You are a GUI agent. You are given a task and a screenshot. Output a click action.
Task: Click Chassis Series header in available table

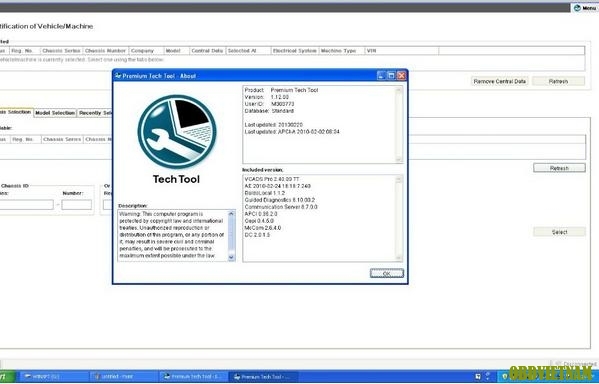(x=62, y=139)
